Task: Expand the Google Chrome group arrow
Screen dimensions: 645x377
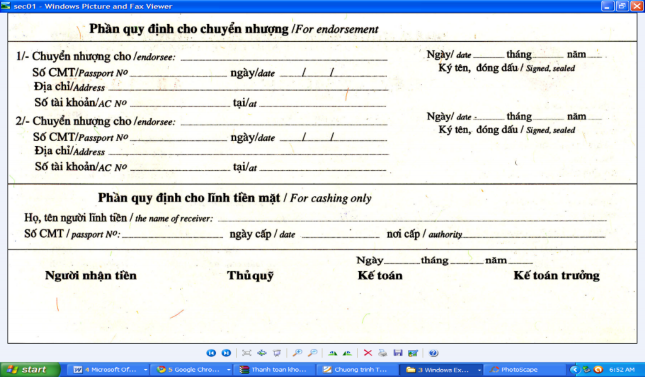Action: pyautogui.click(x=229, y=370)
